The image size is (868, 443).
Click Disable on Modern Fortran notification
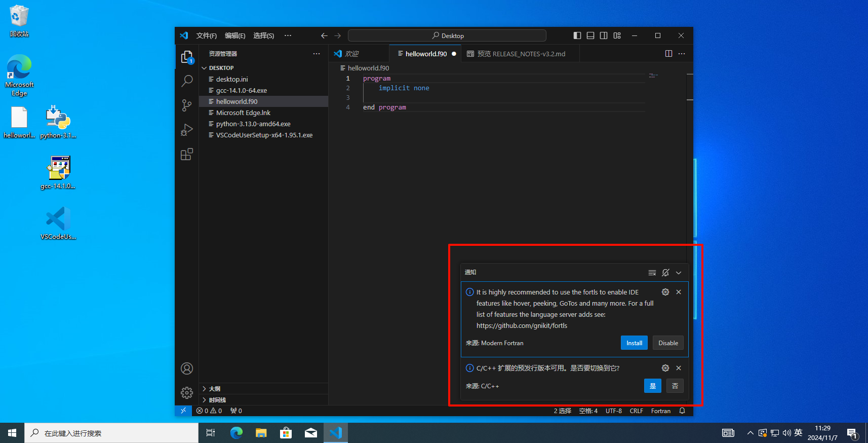tap(668, 343)
